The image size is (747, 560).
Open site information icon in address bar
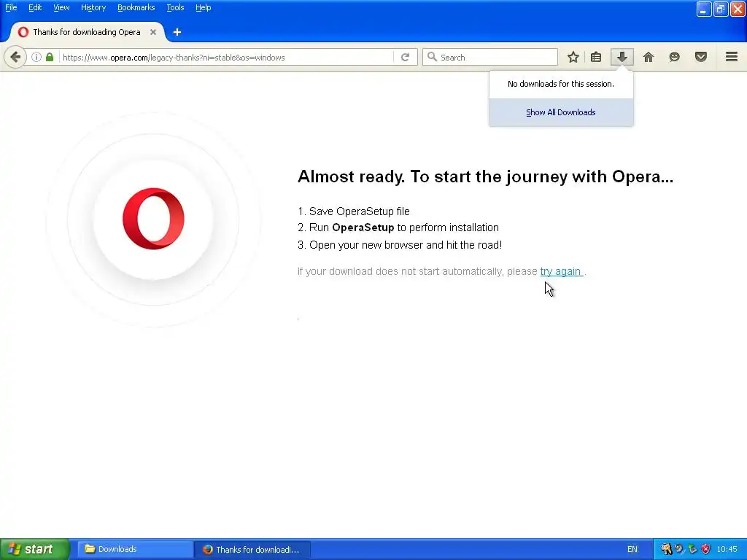coord(36,57)
